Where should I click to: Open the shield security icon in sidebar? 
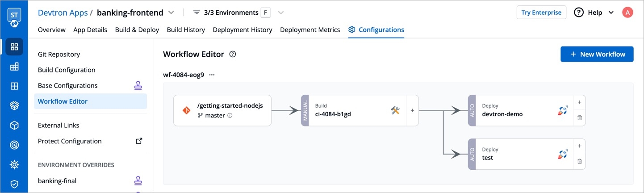tap(14, 184)
